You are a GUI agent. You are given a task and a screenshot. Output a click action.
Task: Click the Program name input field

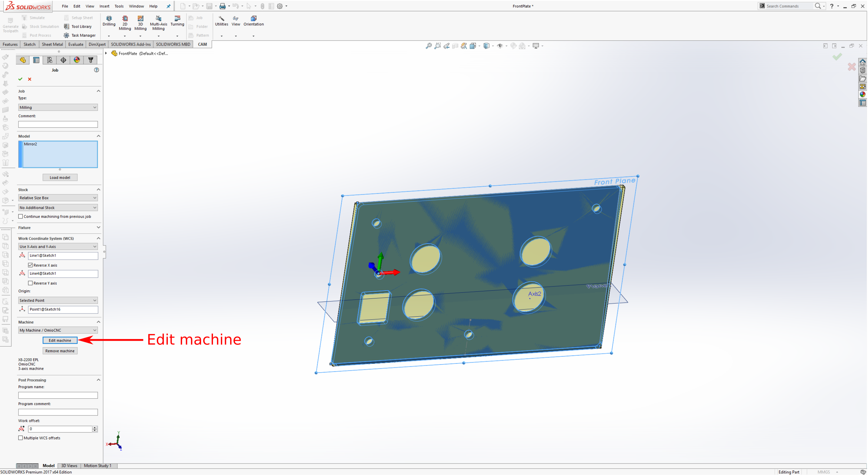tap(58, 395)
